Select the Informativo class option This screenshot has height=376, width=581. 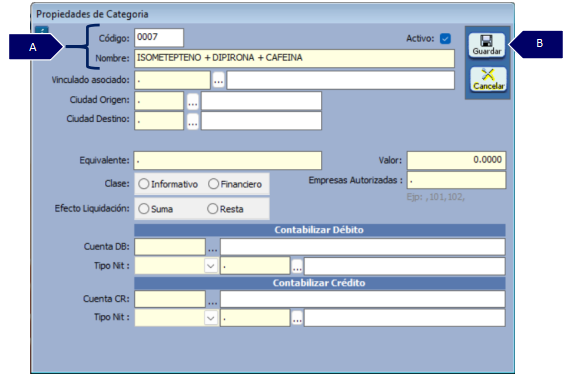tap(168, 184)
